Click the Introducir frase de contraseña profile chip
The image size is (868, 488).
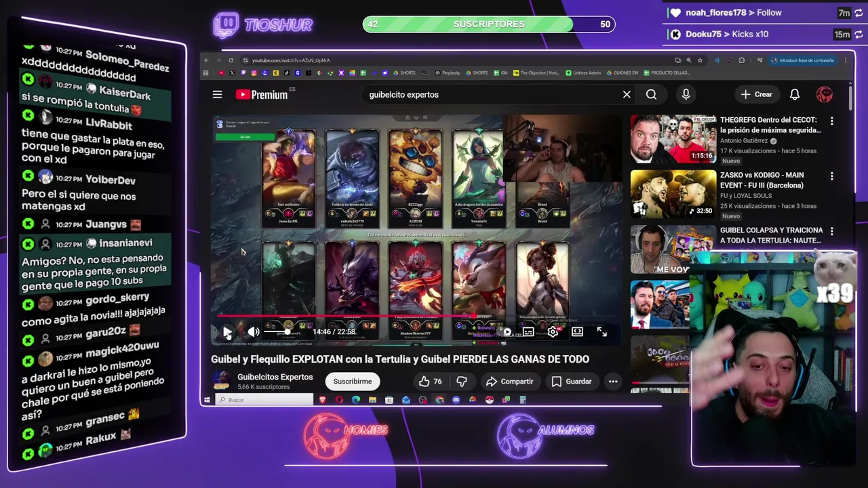click(x=803, y=60)
